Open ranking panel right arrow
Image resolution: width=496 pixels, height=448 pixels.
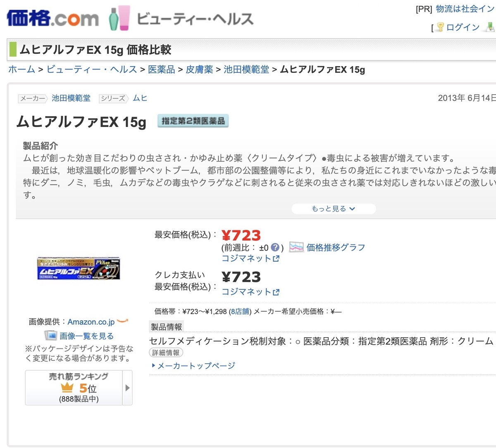coord(127,388)
